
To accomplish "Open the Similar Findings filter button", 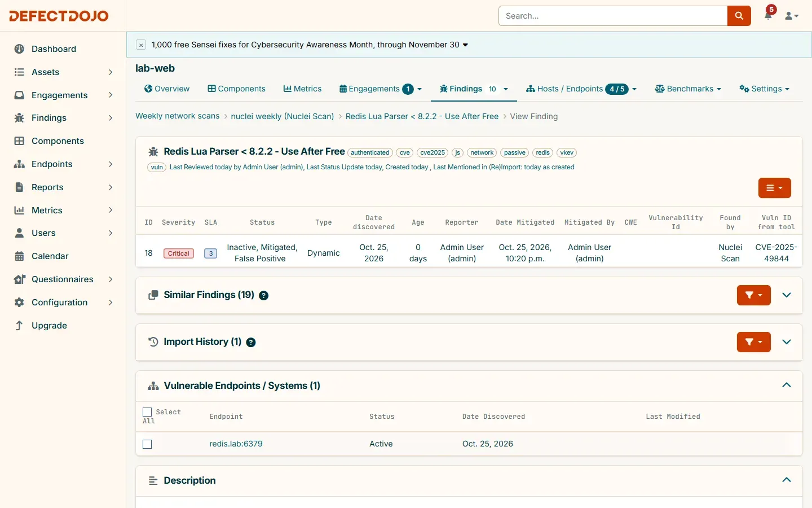I will 753,295.
